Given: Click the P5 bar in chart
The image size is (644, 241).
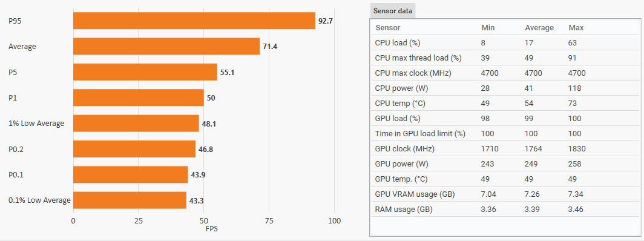Looking at the screenshot, I should (x=145, y=72).
